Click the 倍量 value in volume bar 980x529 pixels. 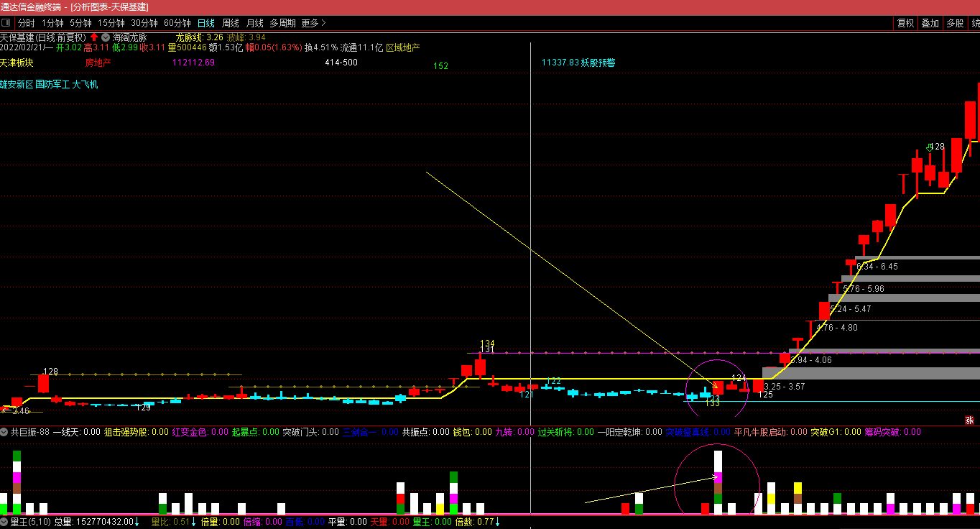[220, 522]
